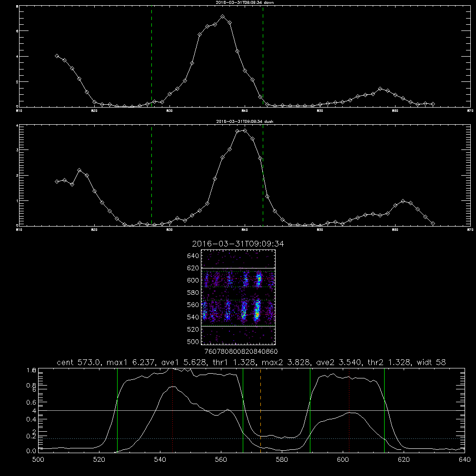Click last diamond data point in dawn plot
This screenshot has width=476, height=476.
click(433, 104)
